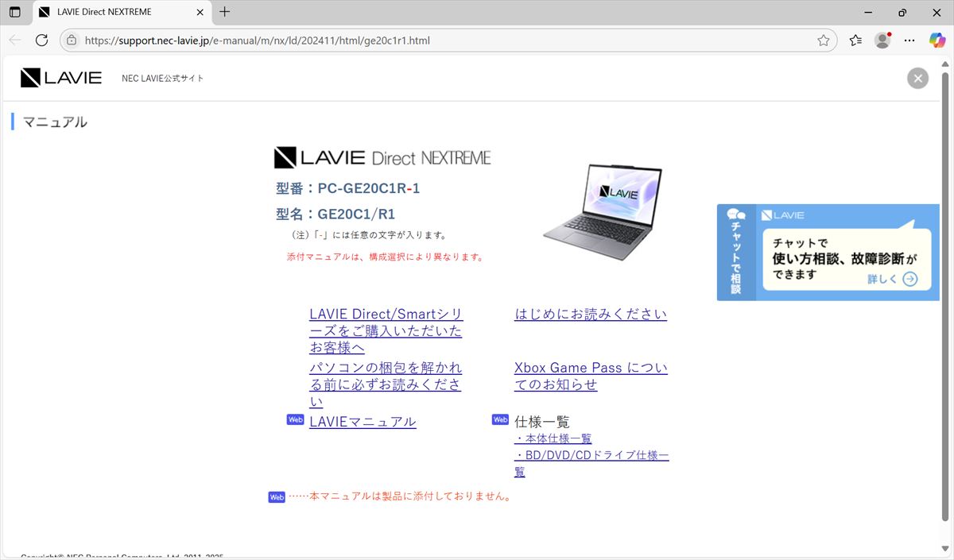Click the Web badge beside 仕様一覧
Viewport: 954px width, 560px height.
[500, 419]
